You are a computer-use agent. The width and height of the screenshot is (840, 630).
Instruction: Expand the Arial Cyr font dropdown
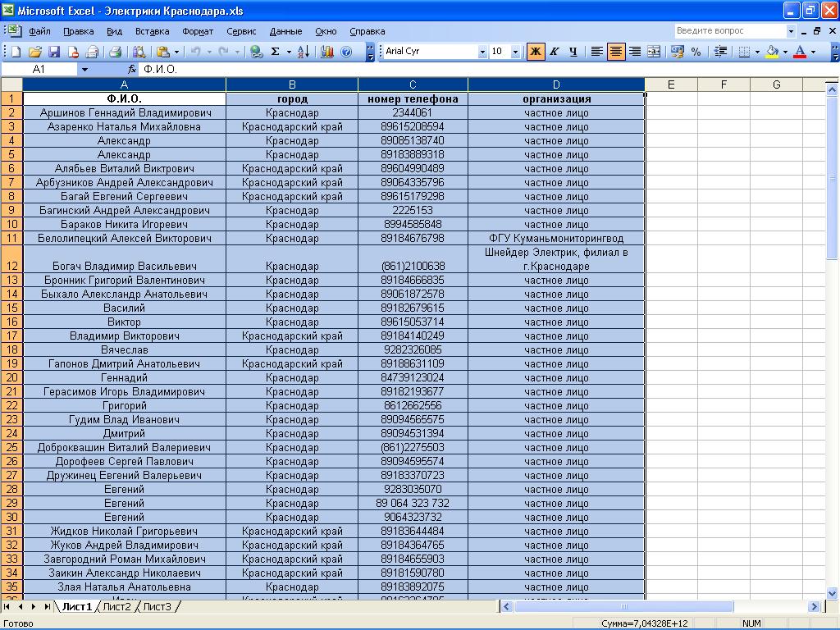[482, 52]
